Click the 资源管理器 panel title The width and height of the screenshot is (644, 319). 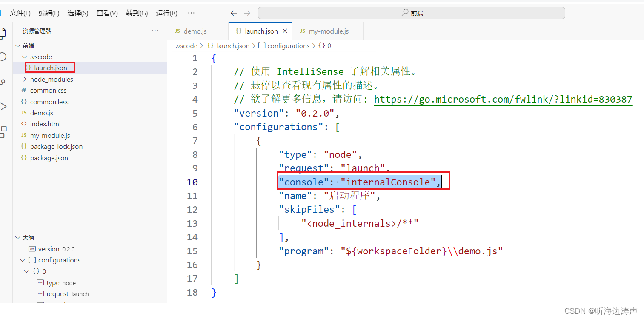pos(37,31)
